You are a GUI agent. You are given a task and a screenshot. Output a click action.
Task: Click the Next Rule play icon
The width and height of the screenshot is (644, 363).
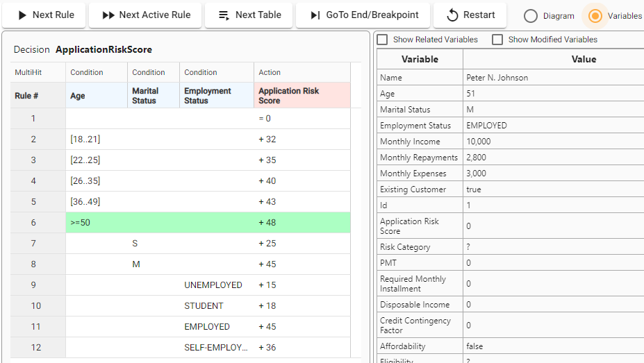pos(23,15)
